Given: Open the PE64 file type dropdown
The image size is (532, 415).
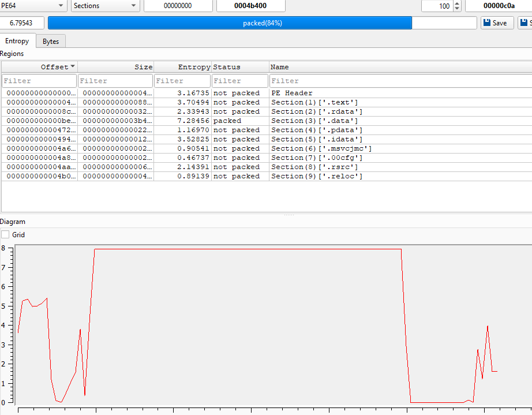Looking at the screenshot, I should click(32, 6).
